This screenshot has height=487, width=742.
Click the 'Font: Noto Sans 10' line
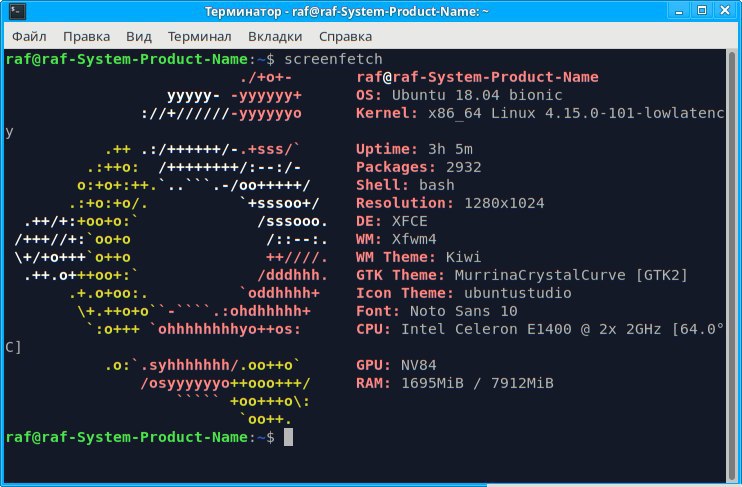(x=436, y=311)
